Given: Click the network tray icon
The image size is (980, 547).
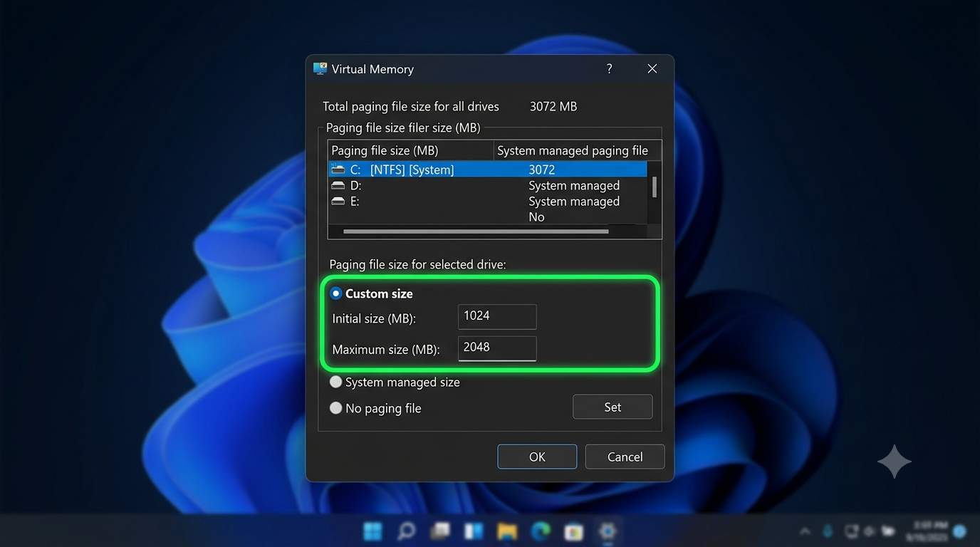Looking at the screenshot, I should [x=850, y=531].
